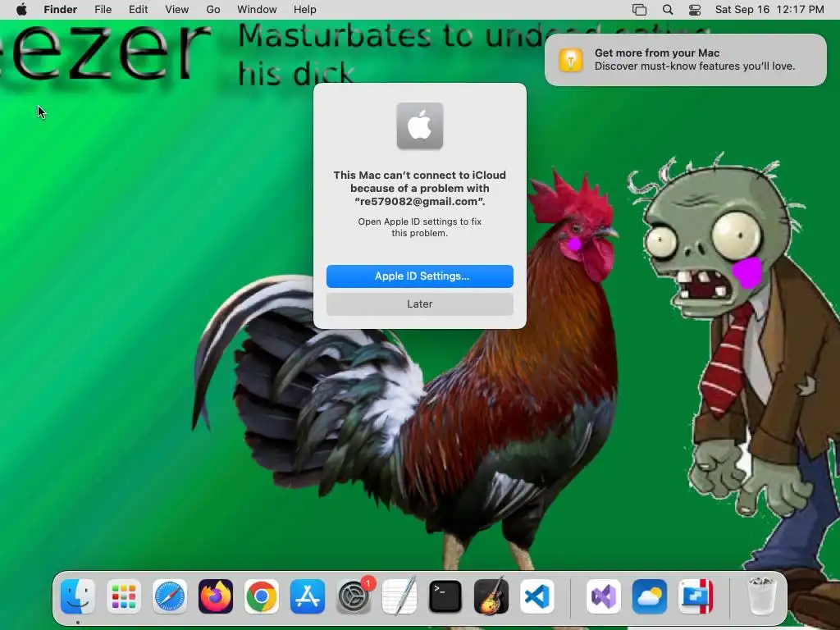The width and height of the screenshot is (840, 630).
Task: Launch Google Chrome from the Dock
Action: pos(262,596)
